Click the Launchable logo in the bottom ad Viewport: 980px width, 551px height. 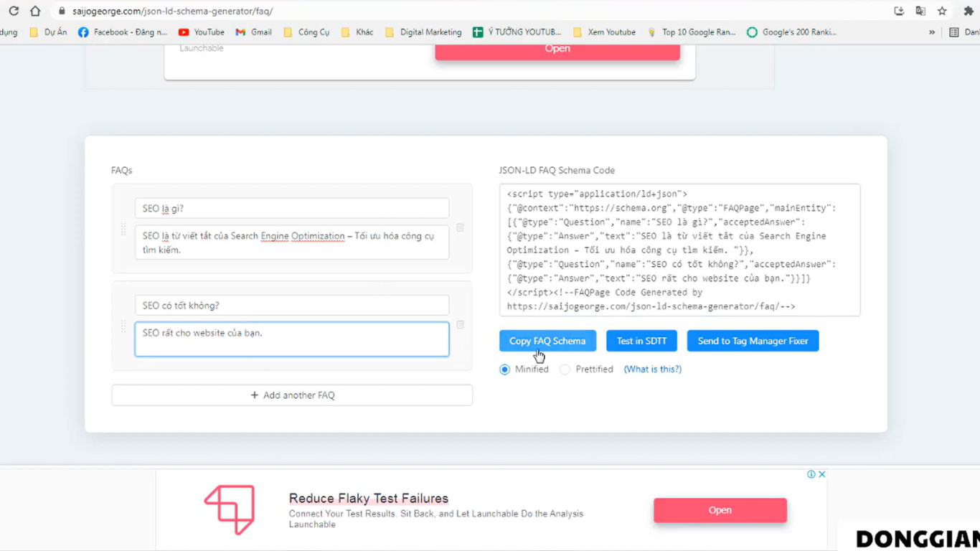[x=230, y=510]
